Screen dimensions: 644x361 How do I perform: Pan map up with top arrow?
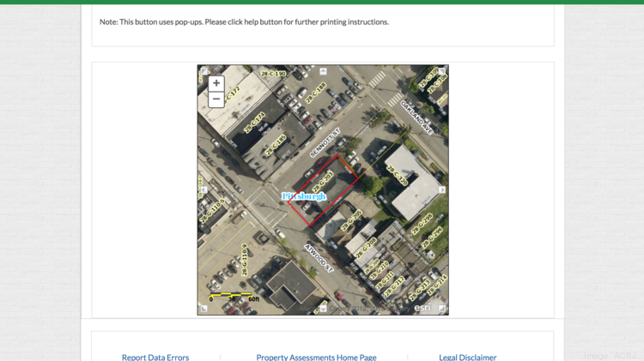[x=323, y=71]
